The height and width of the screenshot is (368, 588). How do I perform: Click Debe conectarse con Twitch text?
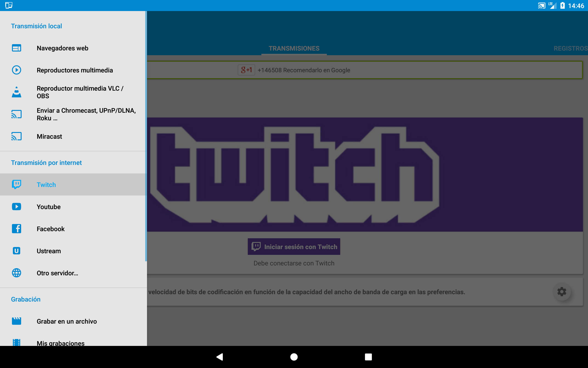[294, 263]
